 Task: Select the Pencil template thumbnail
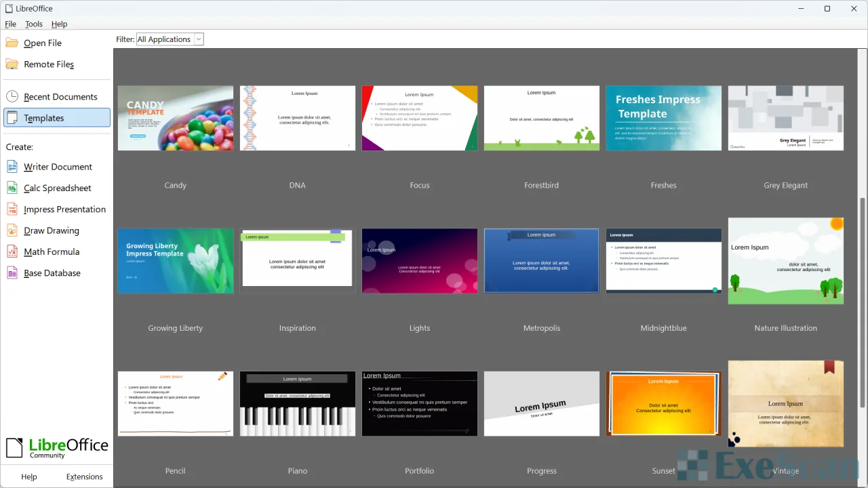tap(176, 403)
